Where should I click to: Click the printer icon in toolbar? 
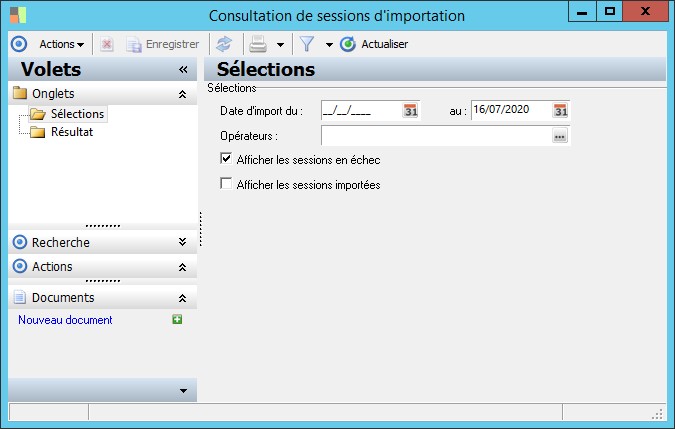[x=257, y=44]
